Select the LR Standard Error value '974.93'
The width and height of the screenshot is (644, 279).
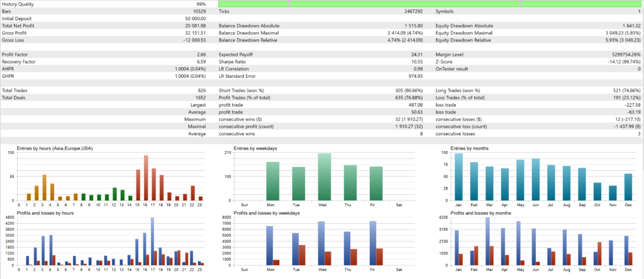click(416, 76)
